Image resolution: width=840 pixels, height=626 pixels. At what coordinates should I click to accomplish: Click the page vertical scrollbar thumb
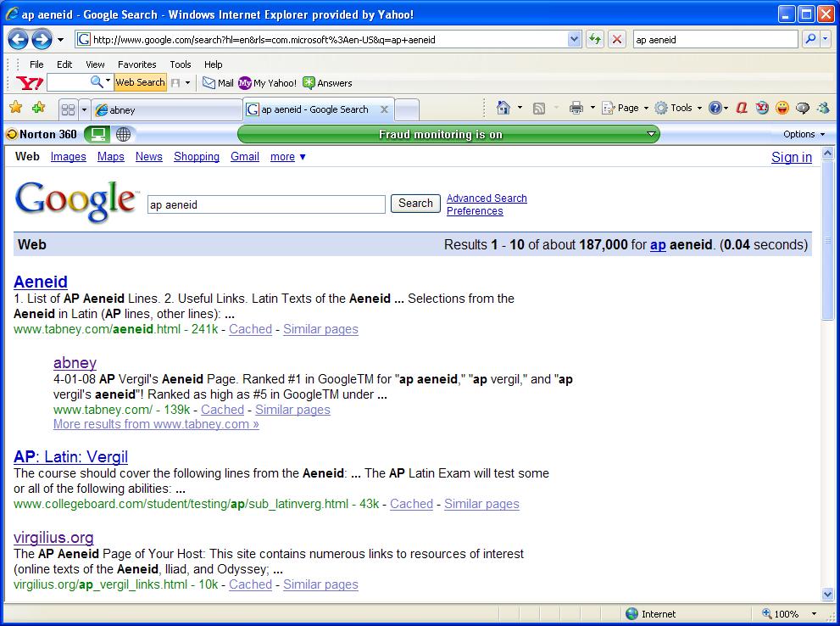click(827, 239)
